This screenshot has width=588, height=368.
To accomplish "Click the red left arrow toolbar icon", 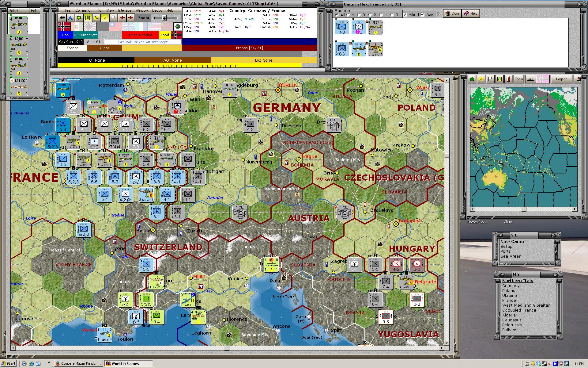I will [122, 18].
